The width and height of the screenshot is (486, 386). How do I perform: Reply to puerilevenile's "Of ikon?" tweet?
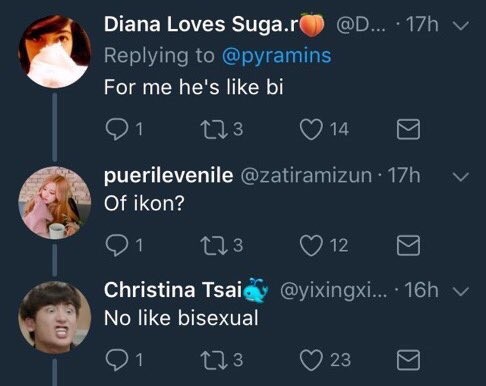(116, 245)
